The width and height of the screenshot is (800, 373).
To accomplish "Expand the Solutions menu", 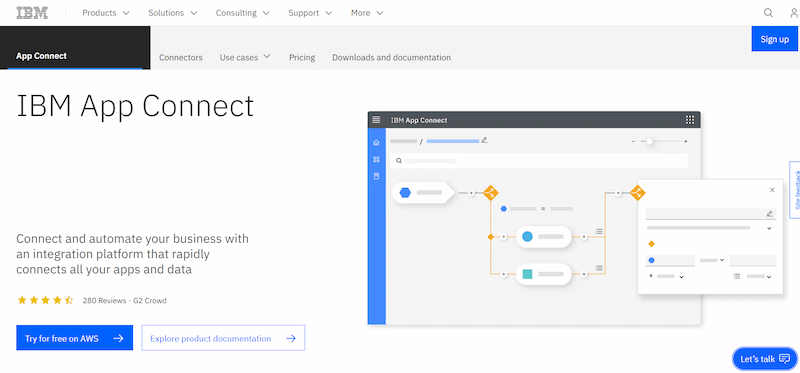I will [172, 13].
